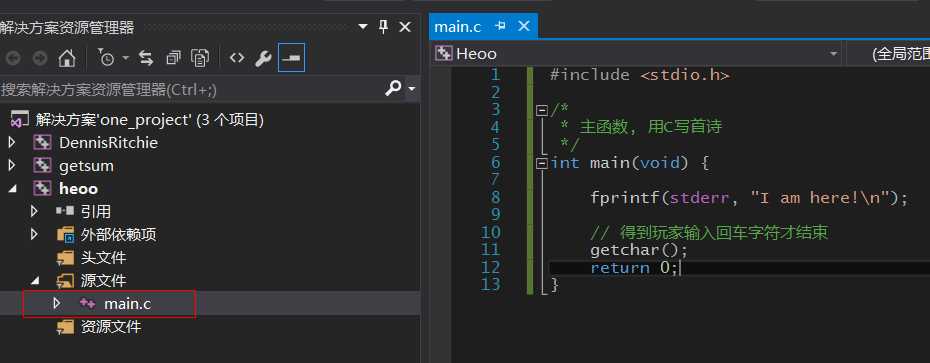Click line number 13 in the gutter
This screenshot has height=363, width=930.
point(491,285)
